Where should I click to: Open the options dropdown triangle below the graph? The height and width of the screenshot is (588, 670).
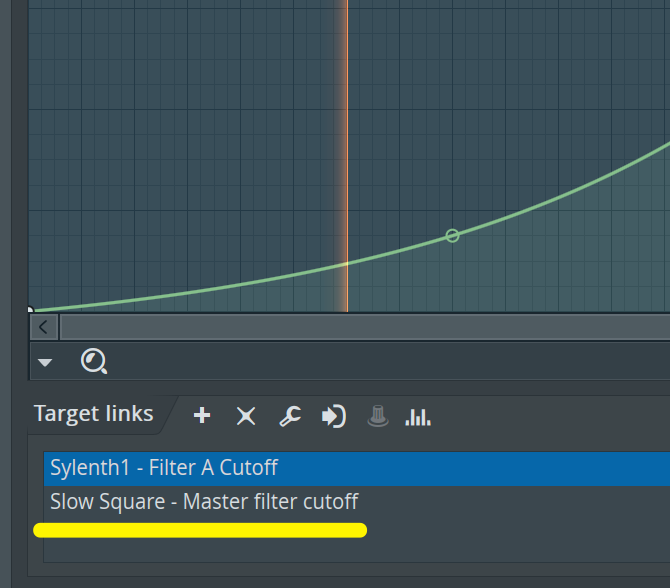pyautogui.click(x=45, y=363)
